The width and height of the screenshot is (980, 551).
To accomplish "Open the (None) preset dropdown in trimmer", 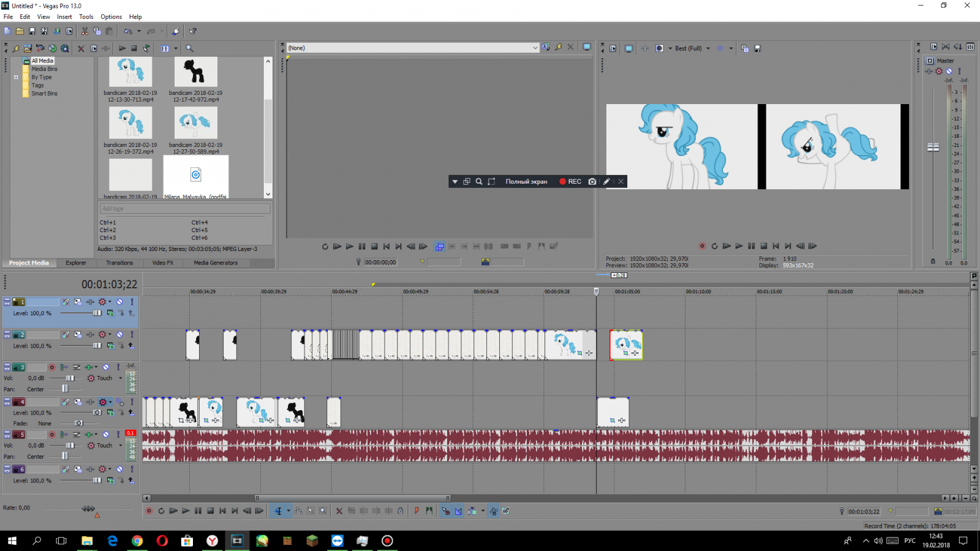I will pos(535,48).
